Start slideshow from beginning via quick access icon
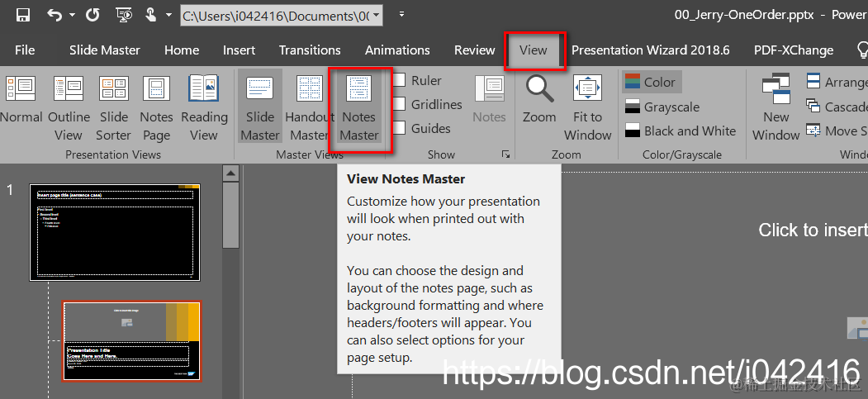 tap(123, 15)
